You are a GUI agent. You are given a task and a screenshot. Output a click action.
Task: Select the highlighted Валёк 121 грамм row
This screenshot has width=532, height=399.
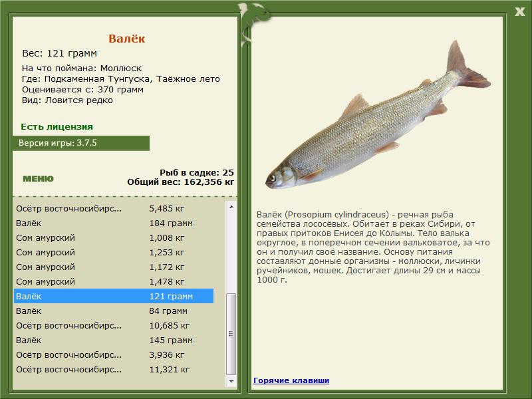coord(113,296)
